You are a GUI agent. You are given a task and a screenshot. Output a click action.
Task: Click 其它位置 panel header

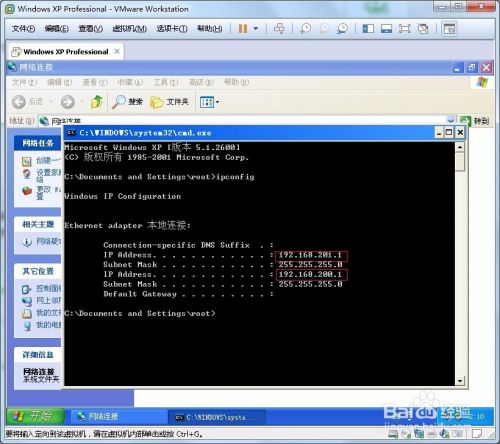point(38,271)
